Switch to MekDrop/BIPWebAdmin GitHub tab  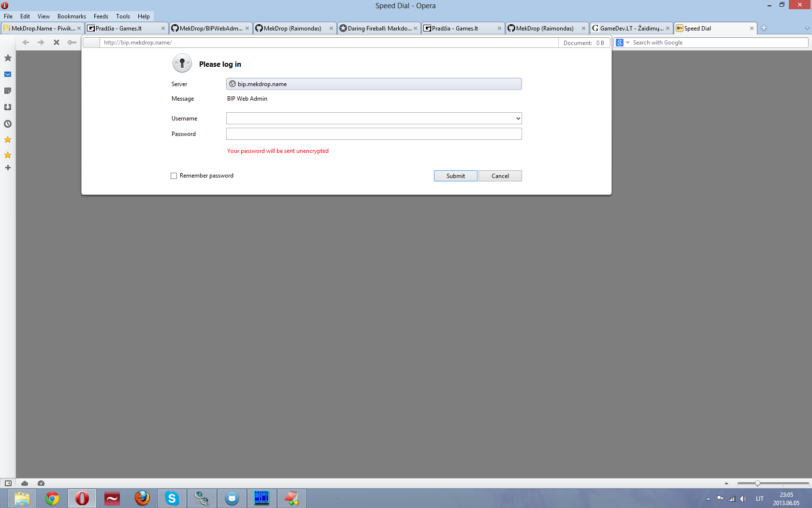pos(211,29)
